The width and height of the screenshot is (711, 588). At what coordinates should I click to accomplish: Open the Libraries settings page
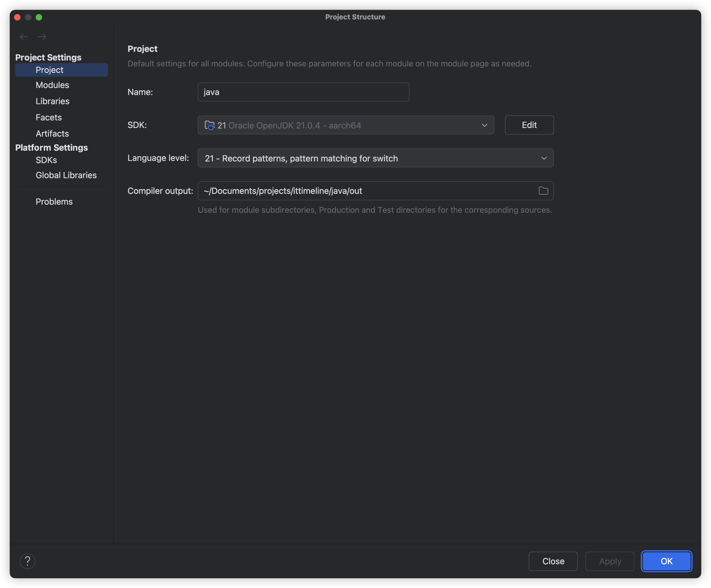52,101
